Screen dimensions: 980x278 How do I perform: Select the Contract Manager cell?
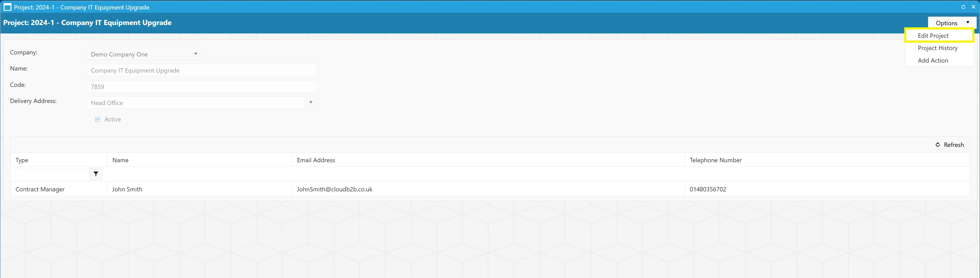tap(59, 189)
